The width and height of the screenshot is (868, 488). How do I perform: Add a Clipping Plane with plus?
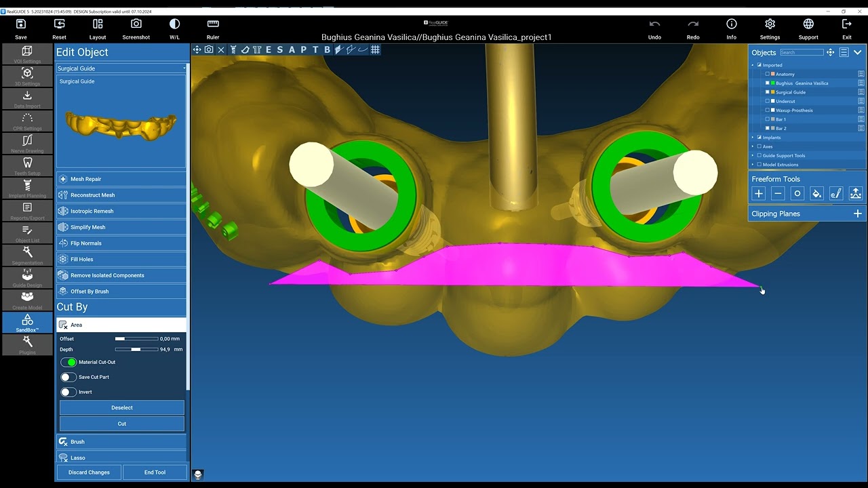click(x=858, y=213)
